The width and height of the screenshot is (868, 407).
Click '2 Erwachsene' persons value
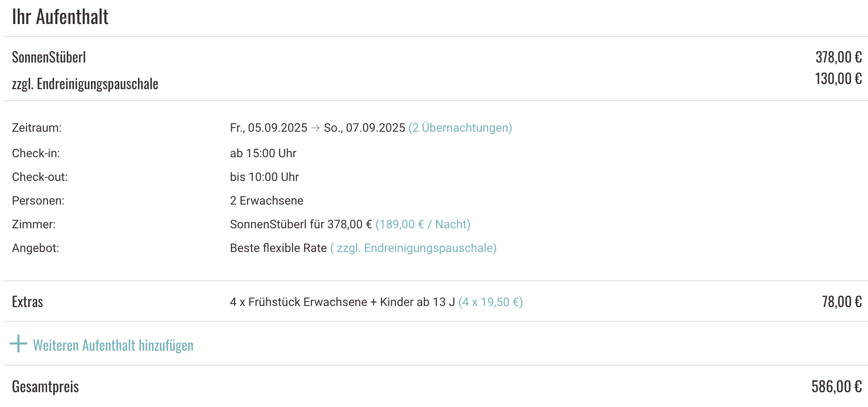pyautogui.click(x=267, y=201)
